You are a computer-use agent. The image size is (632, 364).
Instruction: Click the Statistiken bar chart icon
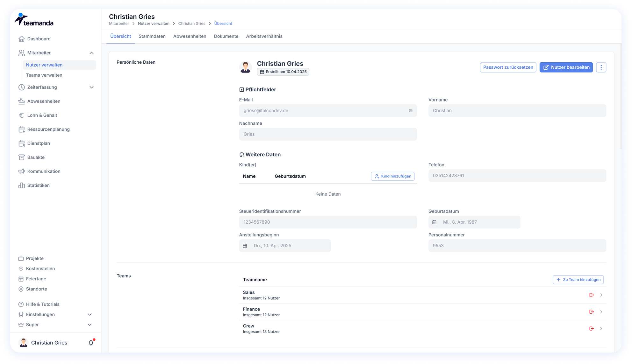click(x=21, y=185)
